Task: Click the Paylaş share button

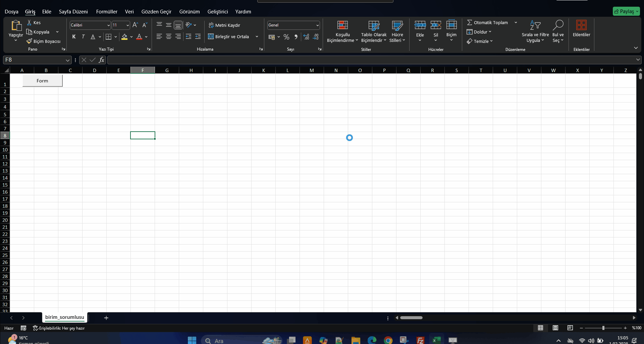Action: point(626,11)
